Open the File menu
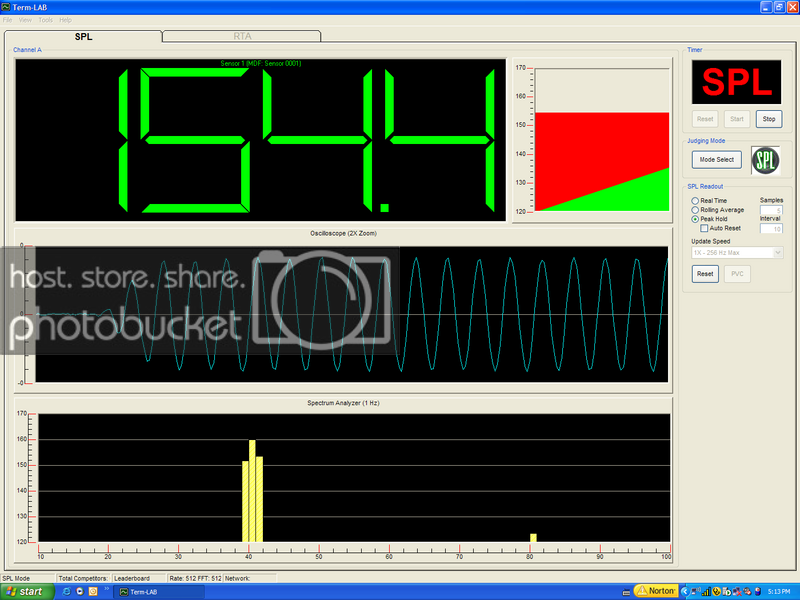The image size is (800, 600). [x=7, y=20]
